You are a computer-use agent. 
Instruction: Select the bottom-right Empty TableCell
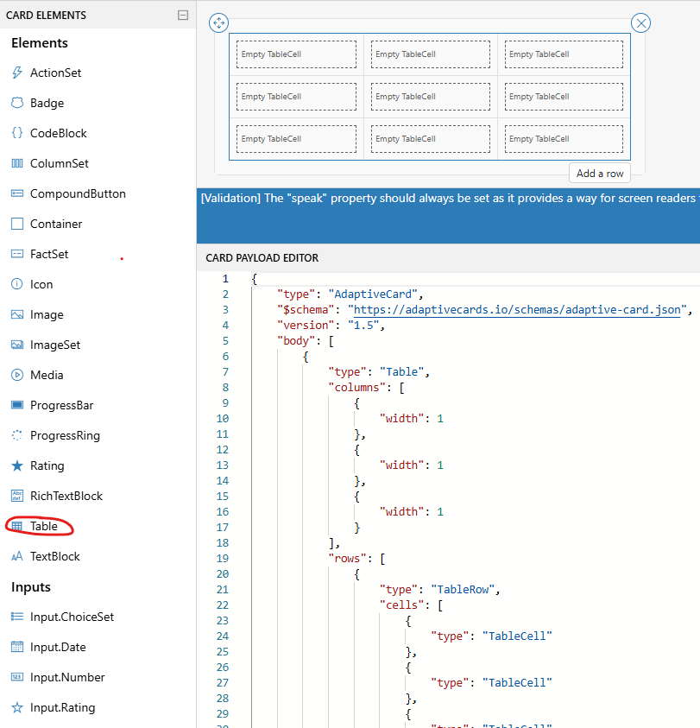[x=564, y=139]
